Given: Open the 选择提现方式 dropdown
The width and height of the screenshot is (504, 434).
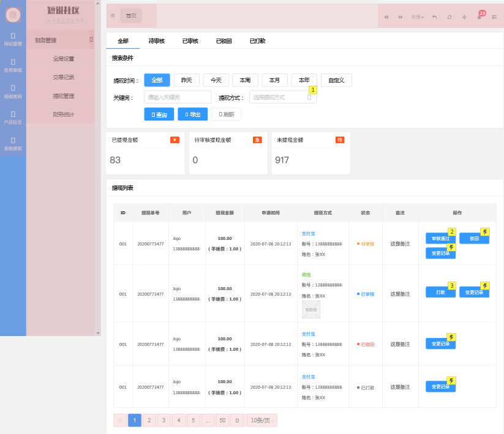Looking at the screenshot, I should coord(283,97).
